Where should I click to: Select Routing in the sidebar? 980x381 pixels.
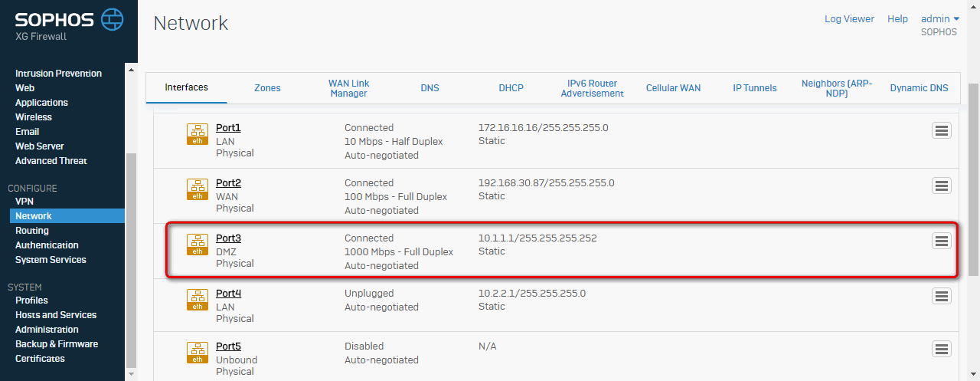tap(32, 231)
